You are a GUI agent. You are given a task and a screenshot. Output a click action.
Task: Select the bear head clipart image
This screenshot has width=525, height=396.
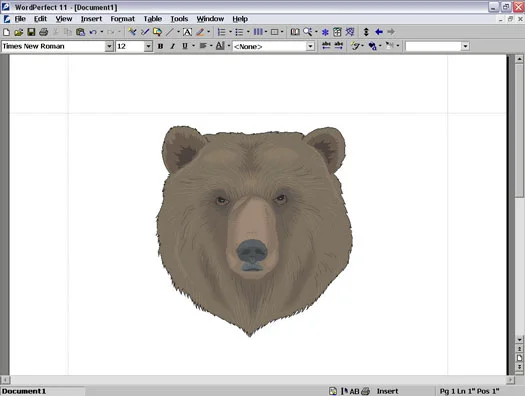click(x=254, y=231)
